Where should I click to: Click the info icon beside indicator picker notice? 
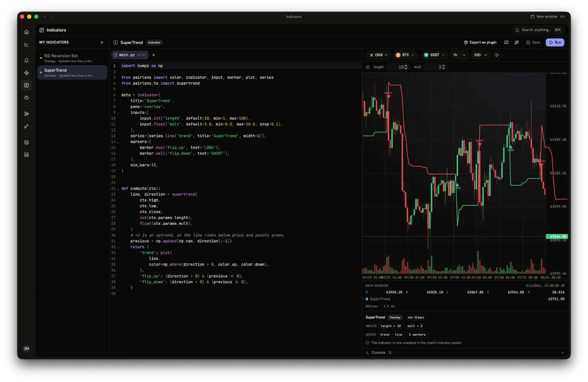367,343
